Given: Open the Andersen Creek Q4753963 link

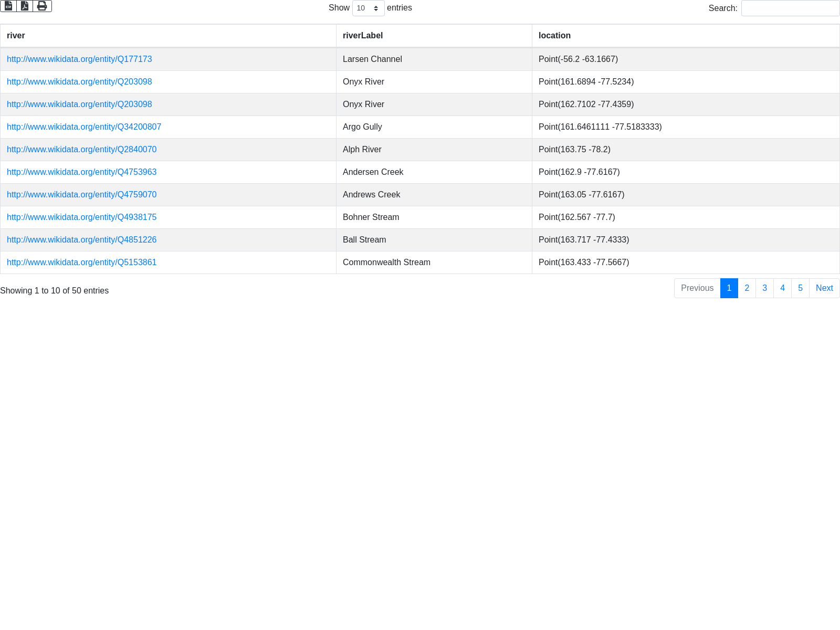Looking at the screenshot, I should point(81,172).
